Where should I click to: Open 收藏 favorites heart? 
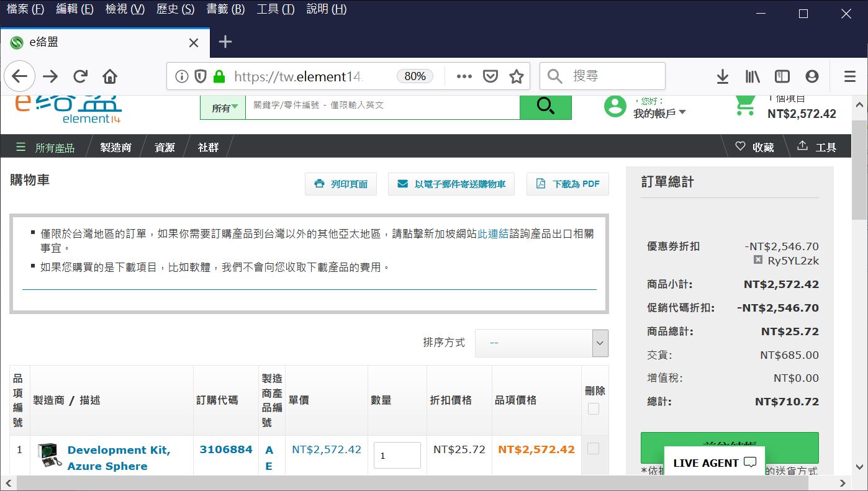click(x=754, y=147)
